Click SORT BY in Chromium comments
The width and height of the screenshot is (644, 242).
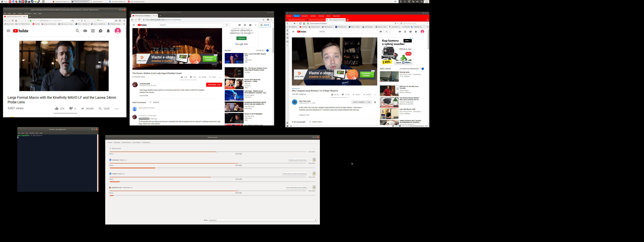tap(155, 103)
